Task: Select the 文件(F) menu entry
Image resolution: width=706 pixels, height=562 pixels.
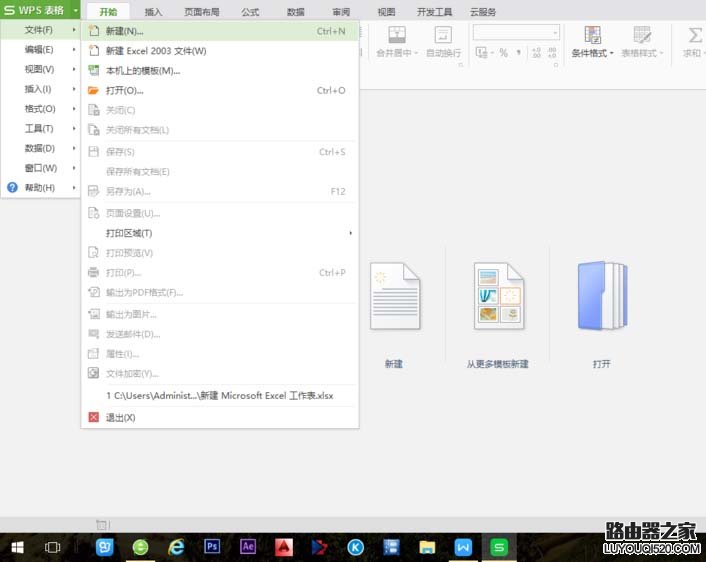Action: (41, 30)
